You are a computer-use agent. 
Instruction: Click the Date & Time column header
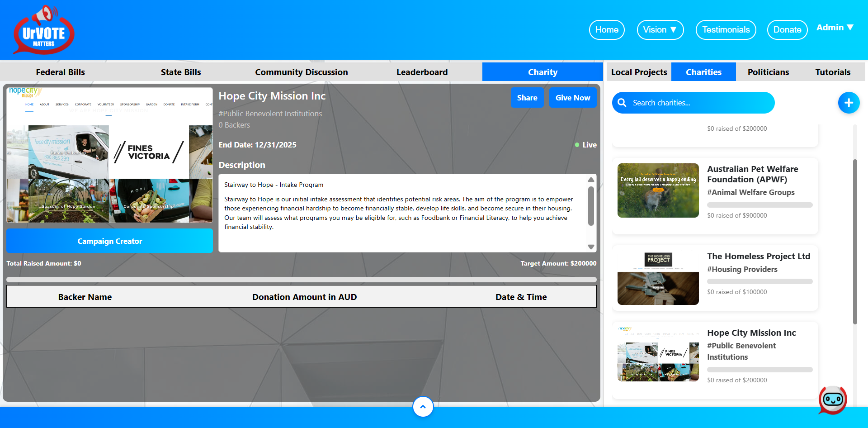[521, 297]
